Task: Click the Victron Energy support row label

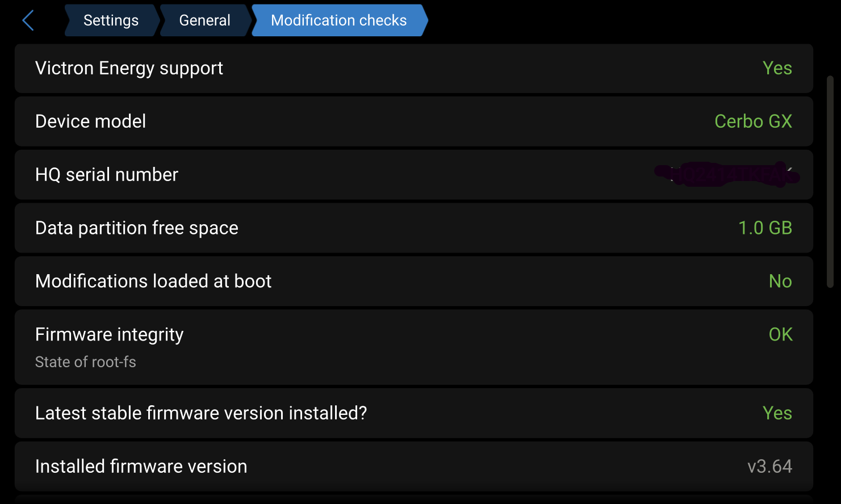Action: point(129,68)
